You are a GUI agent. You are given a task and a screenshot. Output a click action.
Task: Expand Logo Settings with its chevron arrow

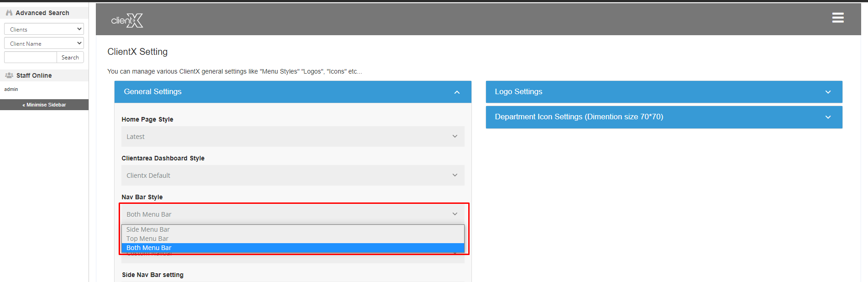(x=828, y=92)
